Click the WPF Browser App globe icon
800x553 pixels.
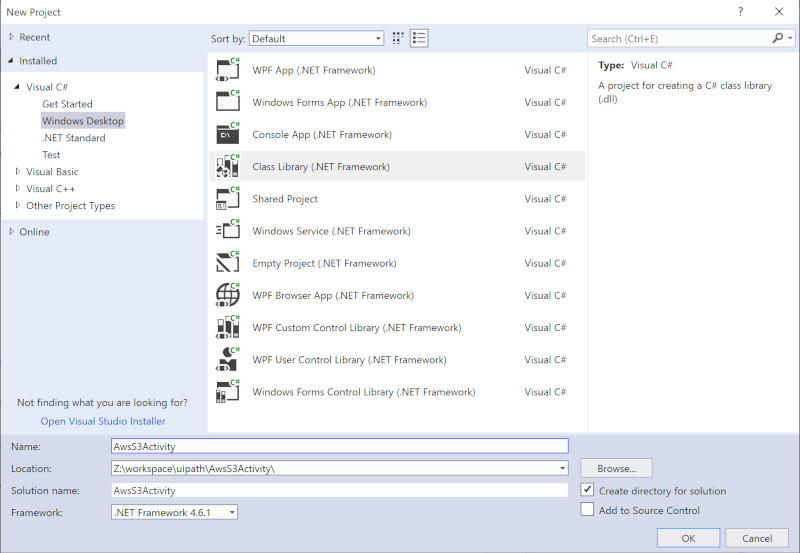click(228, 295)
